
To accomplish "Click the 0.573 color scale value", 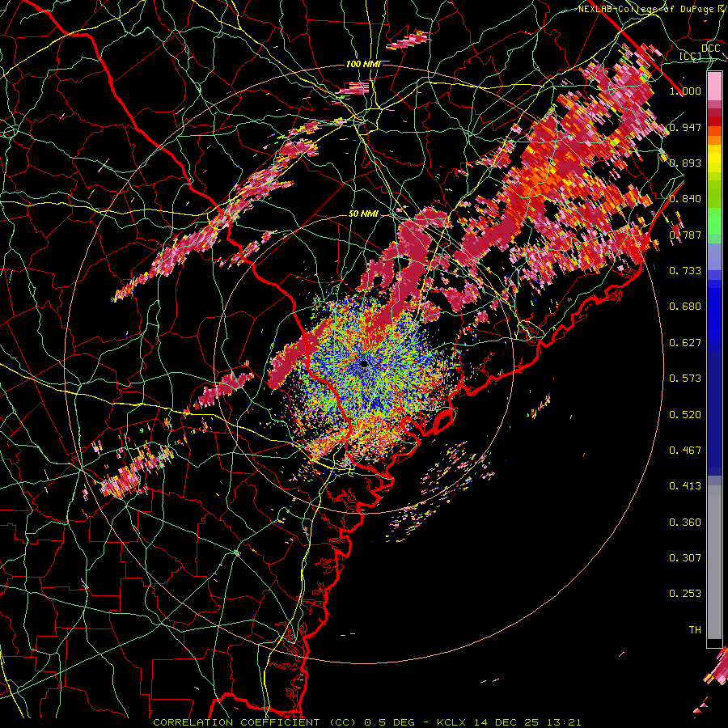I will coord(685,379).
